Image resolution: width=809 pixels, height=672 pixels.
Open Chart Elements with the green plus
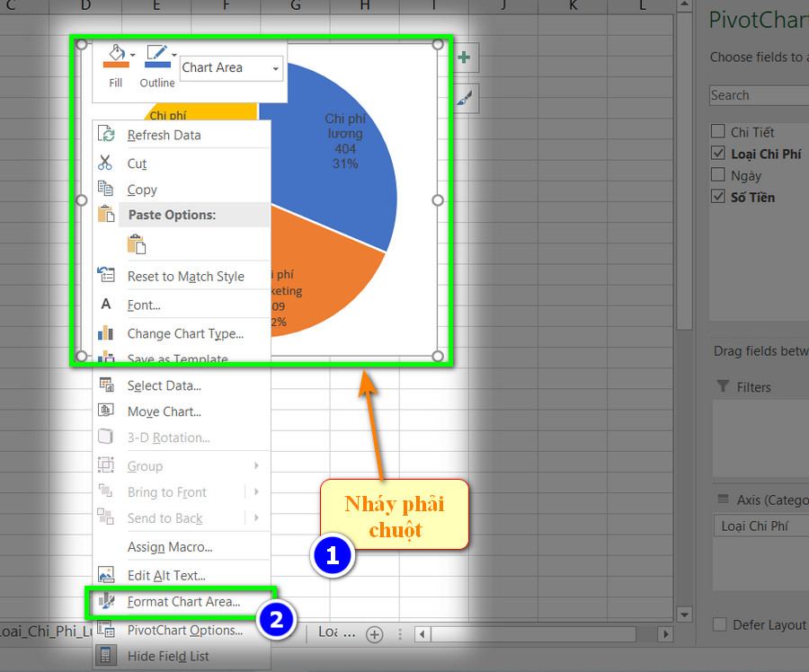(464, 57)
